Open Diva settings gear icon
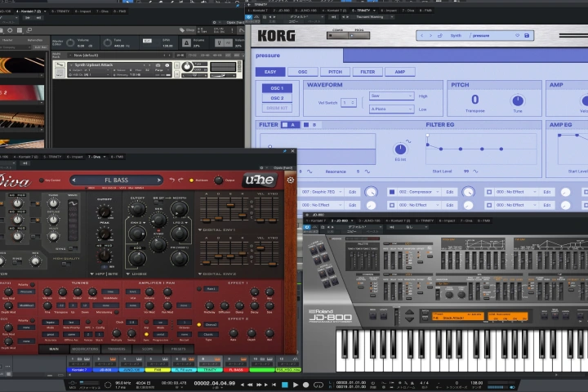This screenshot has height=392, width=588. (291, 180)
